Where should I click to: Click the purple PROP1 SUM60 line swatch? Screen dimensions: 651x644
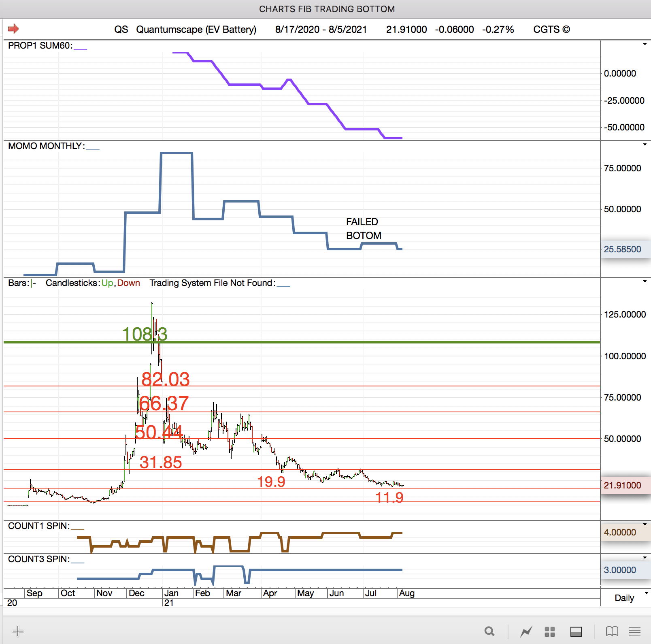[x=80, y=48]
